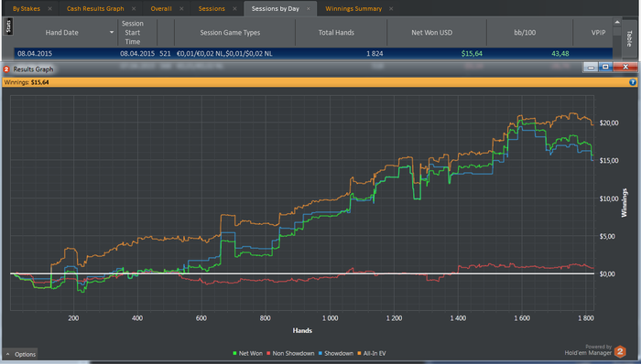Viewport: 641px width, 364px height.
Task: Expand the Options panel
Action: (x=20, y=354)
